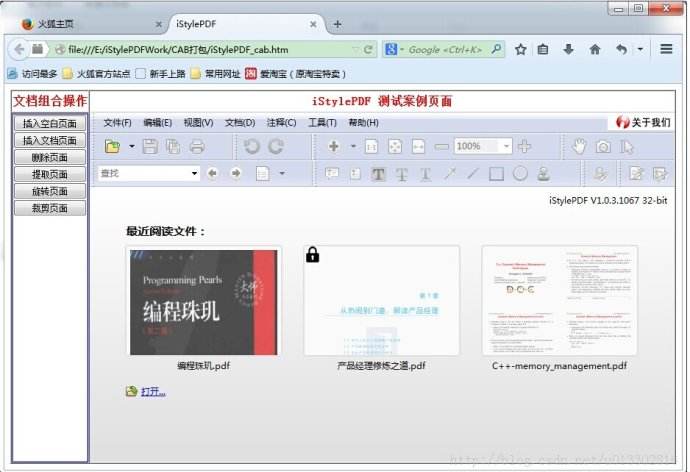The image size is (690, 472).
Task: Expand the zoom tool dropdown arrow
Action: click(353, 146)
